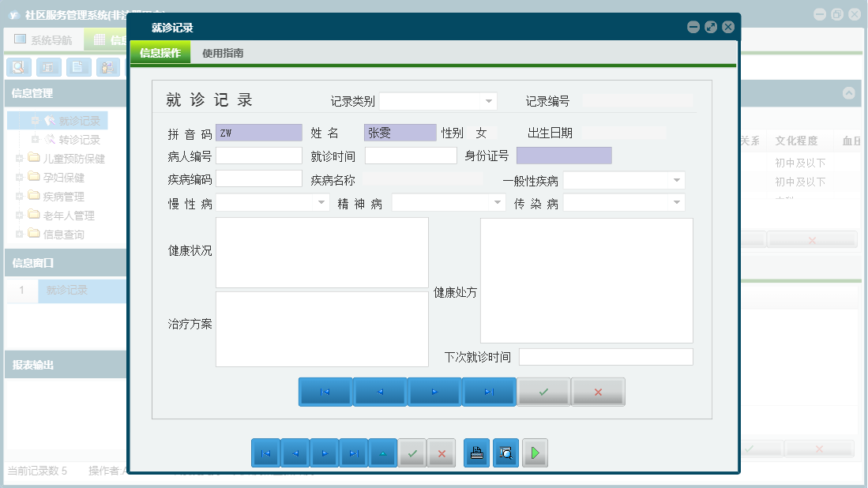Select the 信息操作 tab
The image size is (868, 488).
click(x=159, y=52)
